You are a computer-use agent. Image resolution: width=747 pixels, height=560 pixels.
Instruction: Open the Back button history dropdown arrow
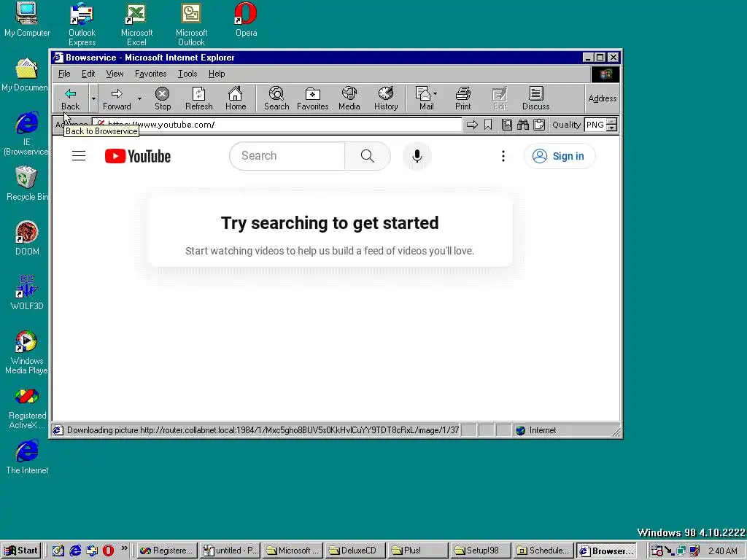click(93, 98)
